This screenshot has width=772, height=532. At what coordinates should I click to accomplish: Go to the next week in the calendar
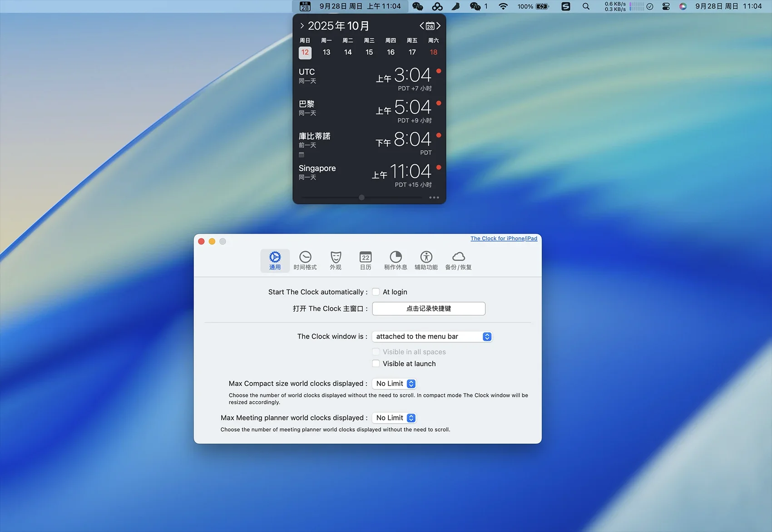point(439,26)
